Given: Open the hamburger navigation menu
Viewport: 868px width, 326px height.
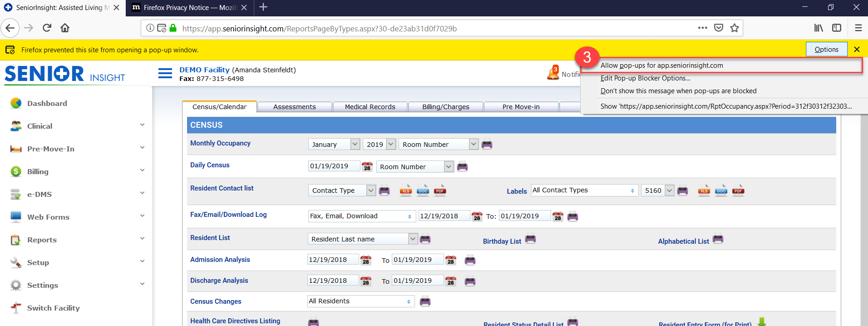Looking at the screenshot, I should click(165, 73).
